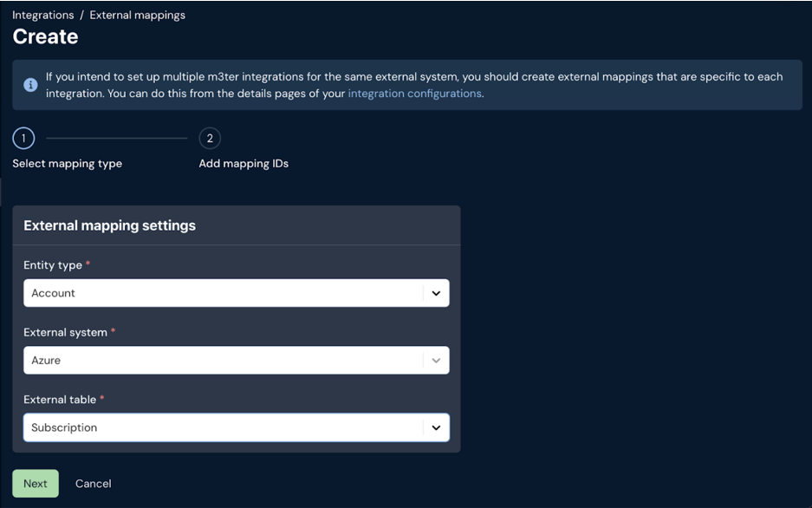The image size is (812, 508).
Task: Click the Entity type chevron arrow
Action: pyautogui.click(x=436, y=293)
